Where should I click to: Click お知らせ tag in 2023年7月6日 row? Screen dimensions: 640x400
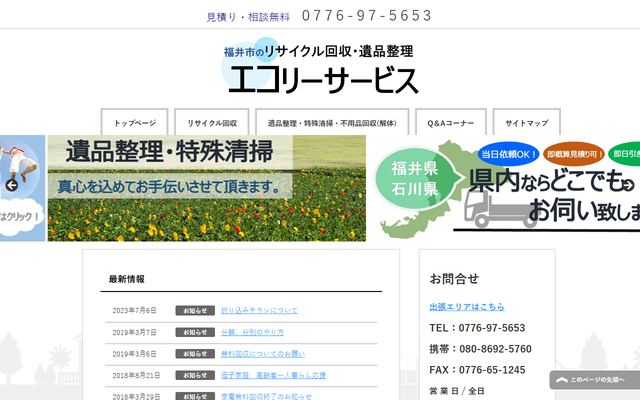pyautogui.click(x=195, y=311)
